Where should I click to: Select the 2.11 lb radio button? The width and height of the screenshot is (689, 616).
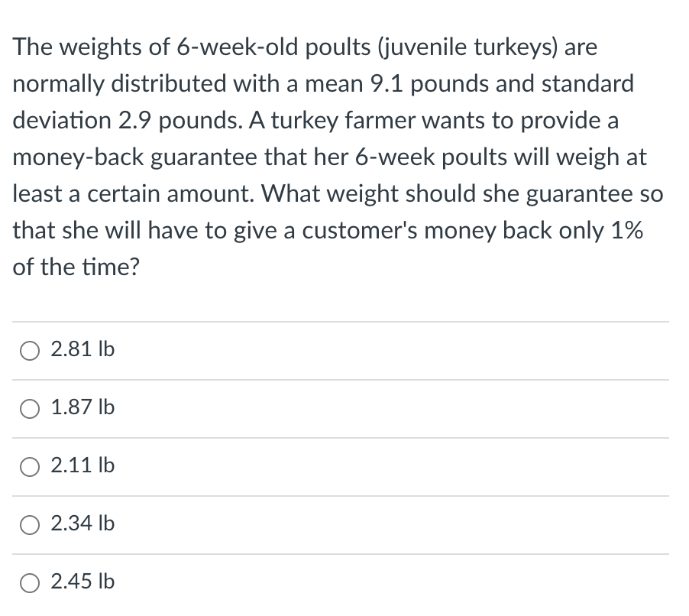pos(29,466)
